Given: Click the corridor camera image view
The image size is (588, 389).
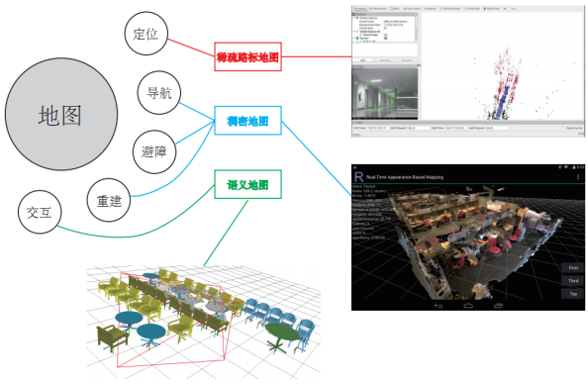Looking at the screenshot, I should click(384, 94).
